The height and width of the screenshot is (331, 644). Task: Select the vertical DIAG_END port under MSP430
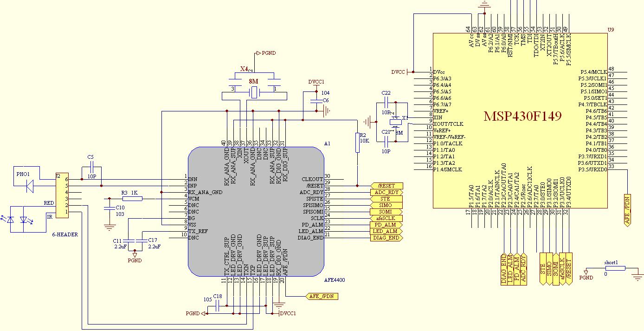504,269
